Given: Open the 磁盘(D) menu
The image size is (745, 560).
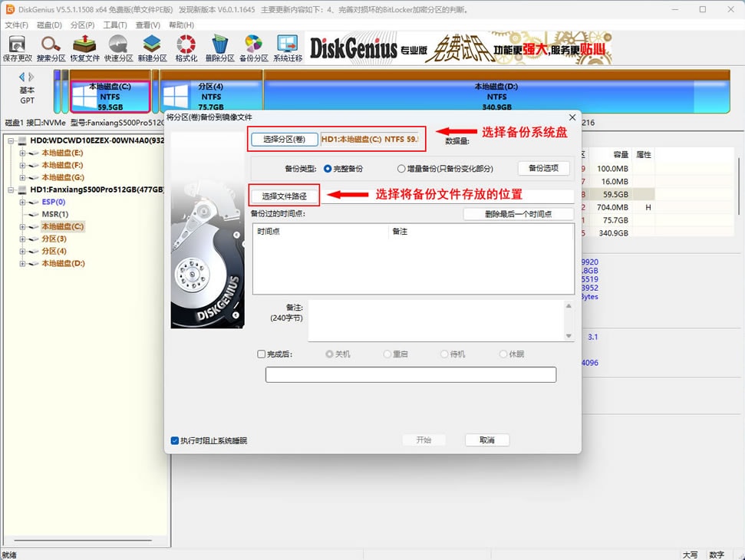Looking at the screenshot, I should tap(49, 25).
